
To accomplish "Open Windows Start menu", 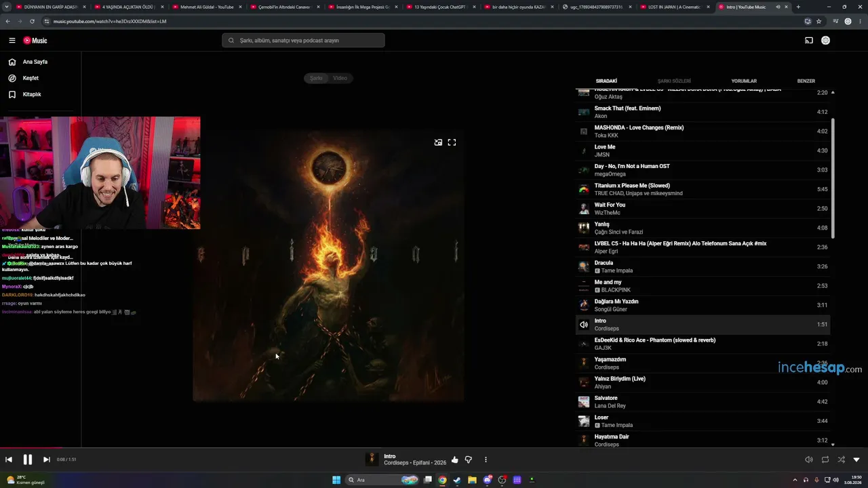I will tap(336, 480).
